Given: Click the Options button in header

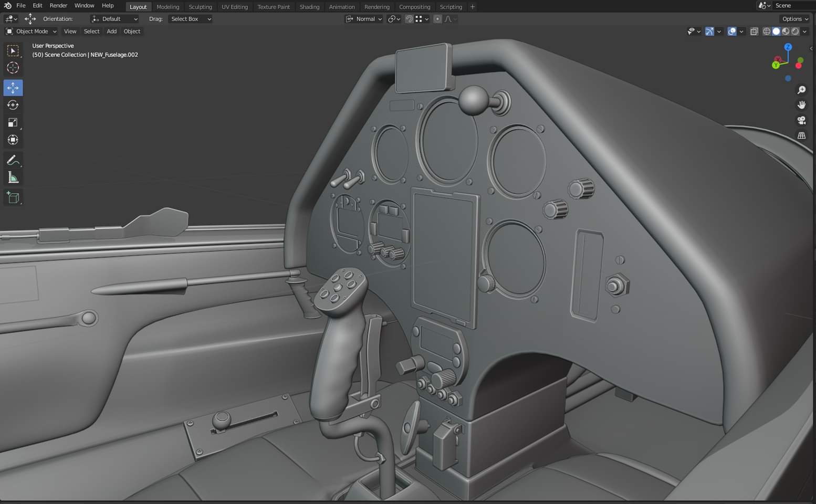Looking at the screenshot, I should click(795, 19).
